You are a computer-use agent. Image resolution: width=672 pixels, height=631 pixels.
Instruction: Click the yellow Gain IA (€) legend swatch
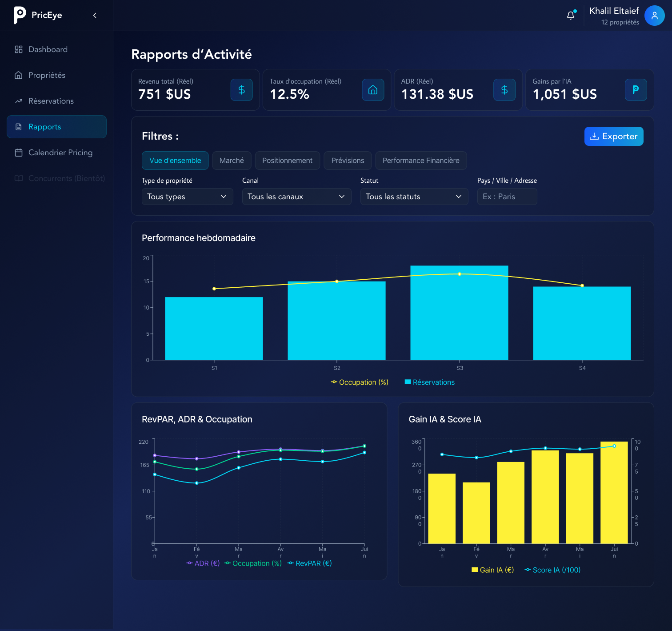click(475, 570)
